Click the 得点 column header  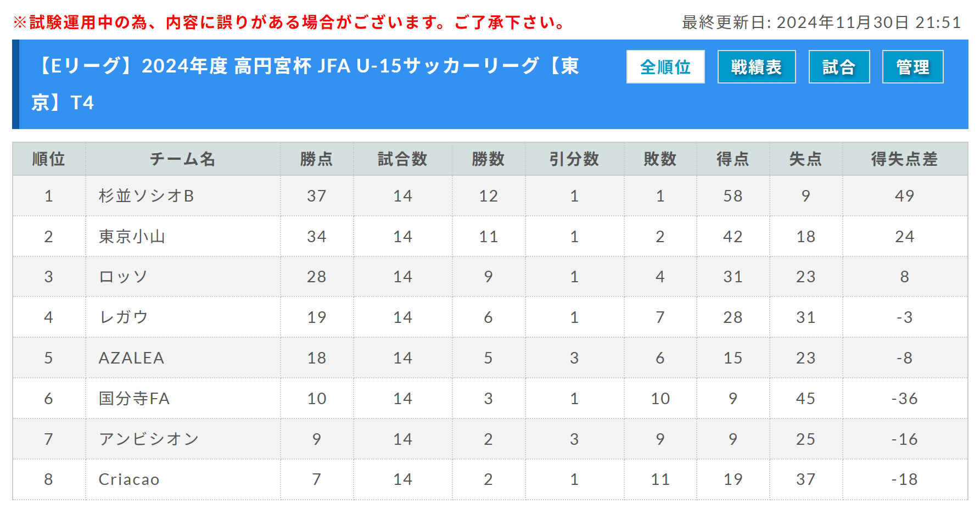click(x=733, y=159)
